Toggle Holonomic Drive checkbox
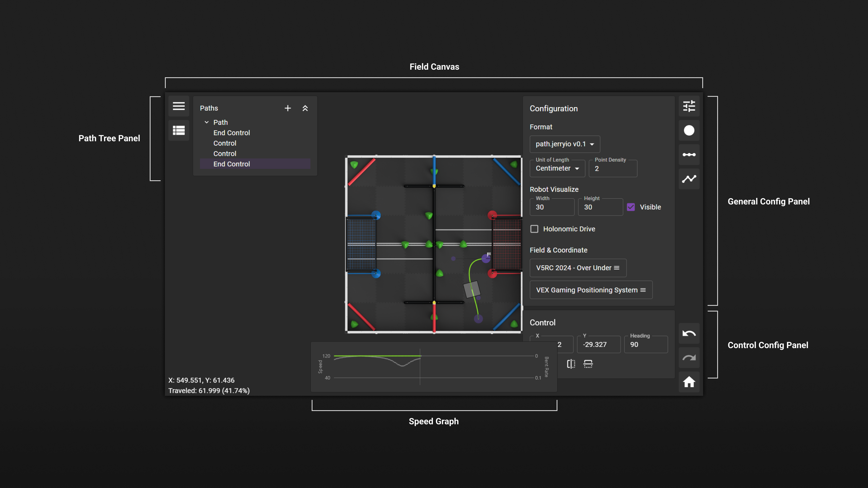Image resolution: width=868 pixels, height=488 pixels. [535, 229]
